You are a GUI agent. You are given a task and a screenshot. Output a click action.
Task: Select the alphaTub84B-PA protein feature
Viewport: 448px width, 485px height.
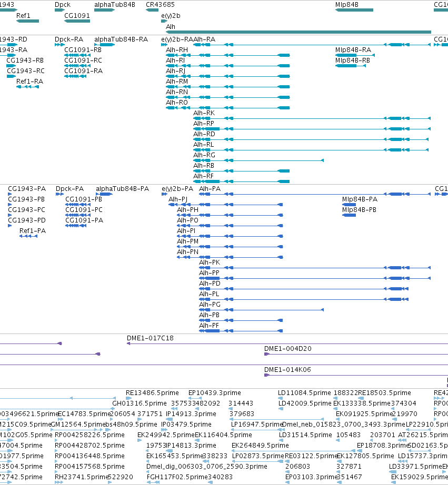click(x=104, y=194)
